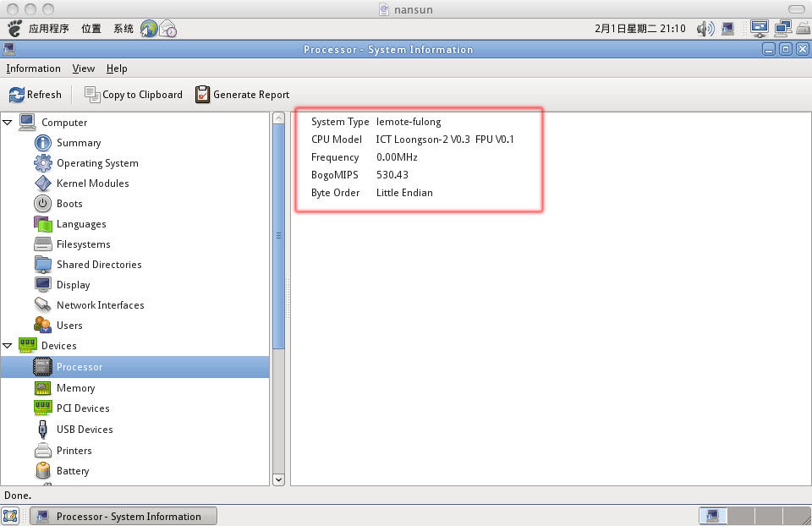Click the Devices category icon

point(27,345)
